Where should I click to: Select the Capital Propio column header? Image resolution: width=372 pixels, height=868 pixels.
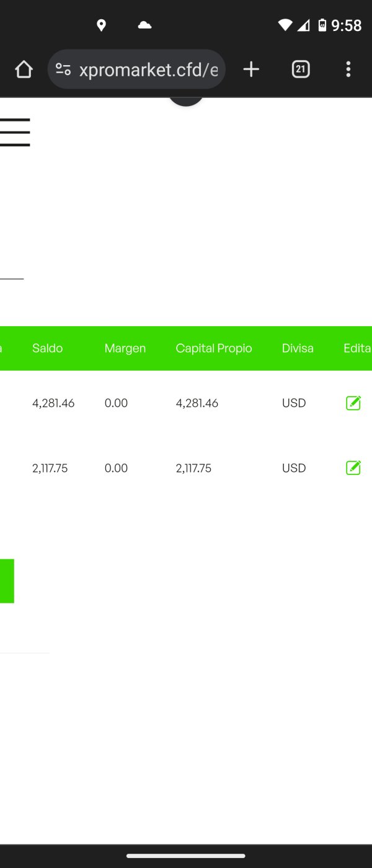(x=214, y=348)
